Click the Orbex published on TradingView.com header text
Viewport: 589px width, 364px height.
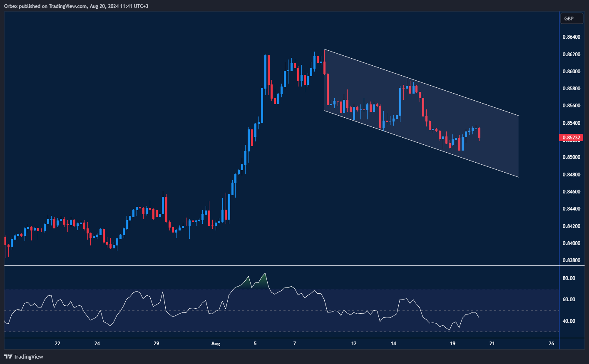point(76,6)
